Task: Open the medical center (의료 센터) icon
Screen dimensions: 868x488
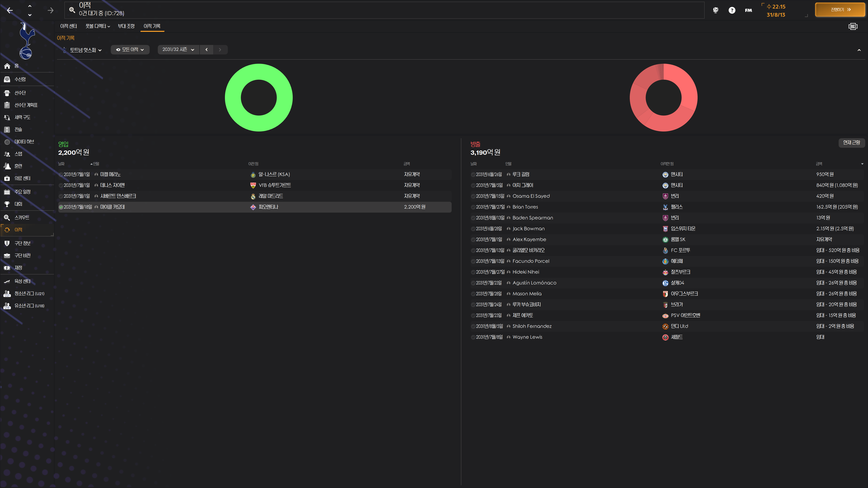Action: tap(7, 178)
